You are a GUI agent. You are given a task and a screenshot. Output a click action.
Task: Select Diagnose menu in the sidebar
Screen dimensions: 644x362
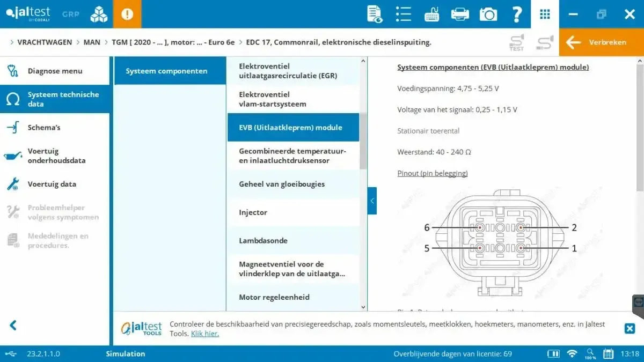pos(54,70)
